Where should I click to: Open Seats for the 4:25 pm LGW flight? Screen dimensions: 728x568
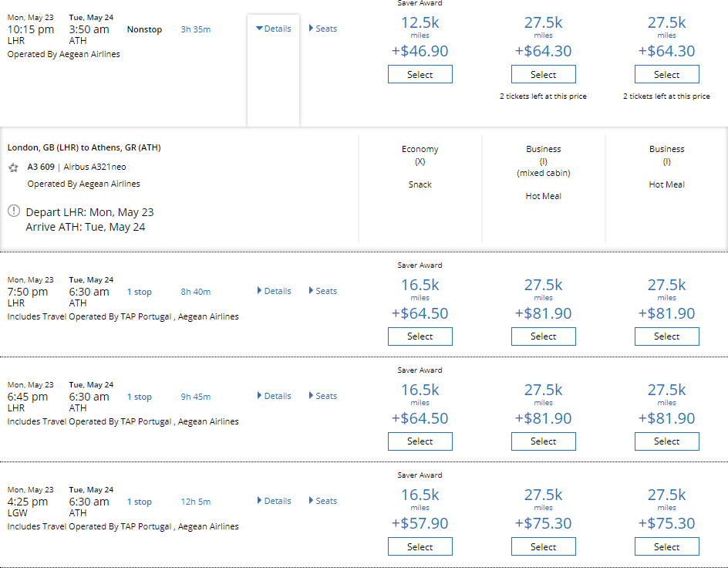click(323, 501)
